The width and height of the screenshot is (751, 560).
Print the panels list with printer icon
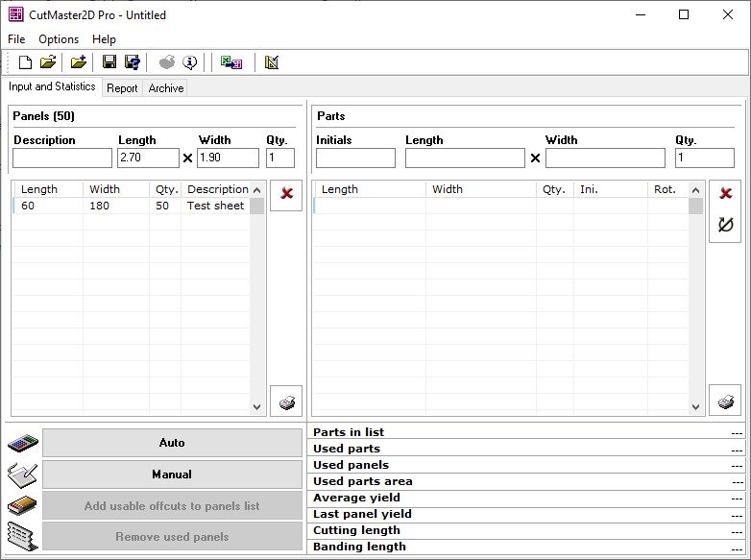286,402
